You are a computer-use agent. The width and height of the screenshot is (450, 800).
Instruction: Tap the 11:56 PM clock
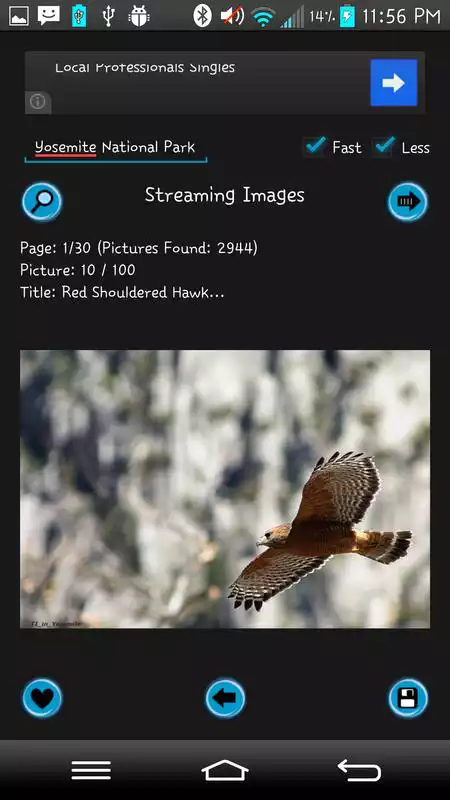pos(401,17)
